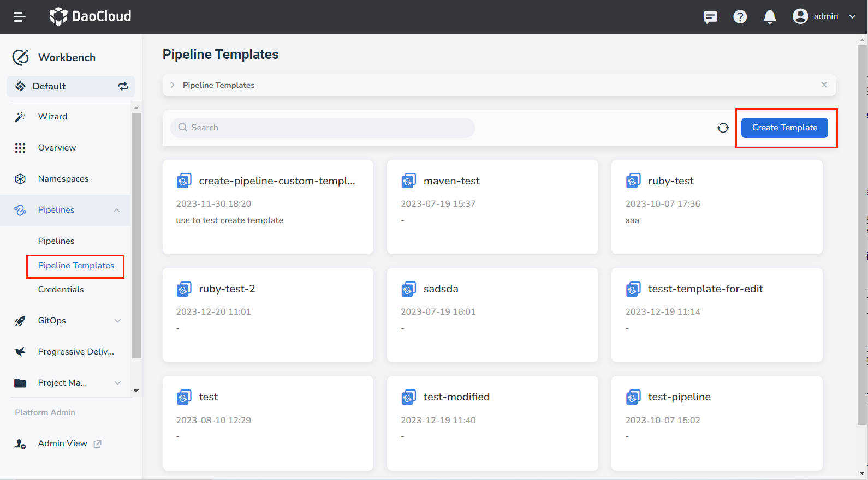Open the messages chat icon

(x=710, y=17)
